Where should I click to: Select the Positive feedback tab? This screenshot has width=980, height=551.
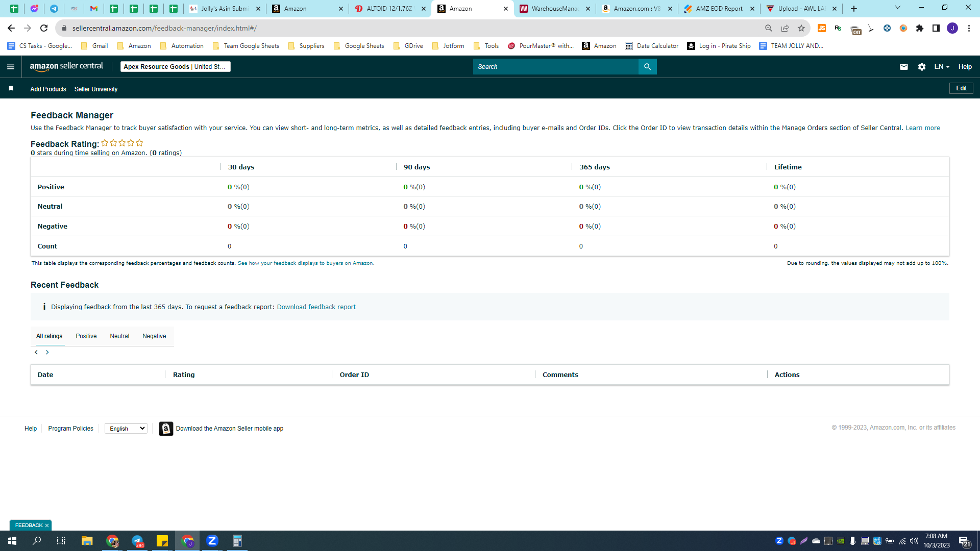[86, 336]
